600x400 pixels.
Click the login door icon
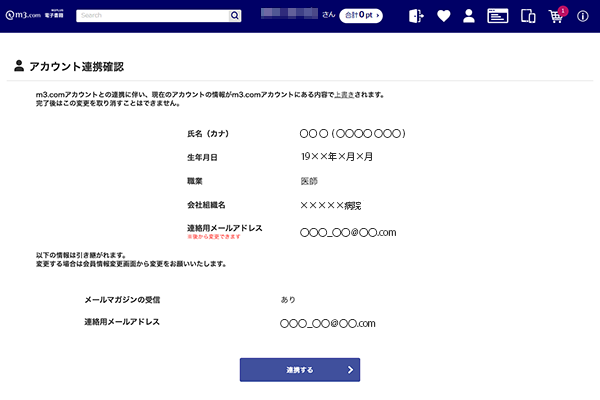click(x=417, y=16)
